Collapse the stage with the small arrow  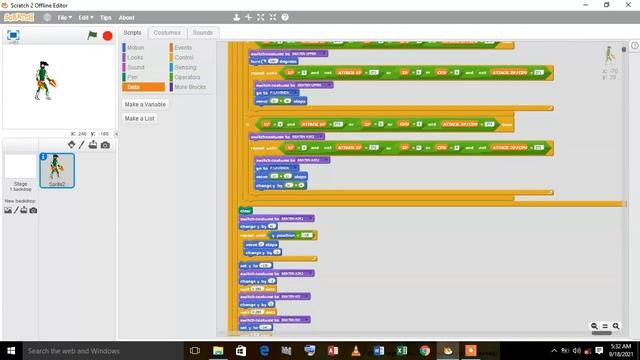(x=116, y=134)
